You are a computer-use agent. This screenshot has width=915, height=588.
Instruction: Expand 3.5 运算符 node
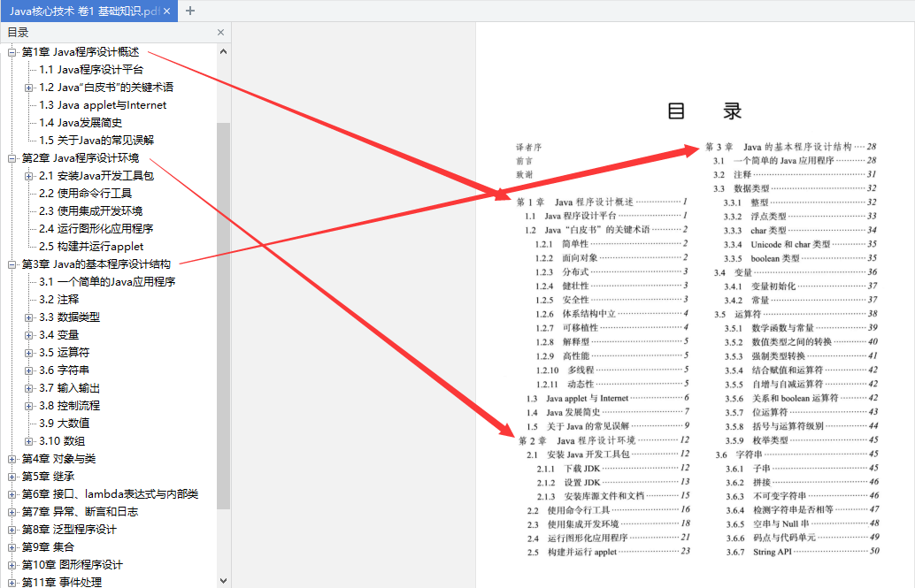[x=28, y=353]
